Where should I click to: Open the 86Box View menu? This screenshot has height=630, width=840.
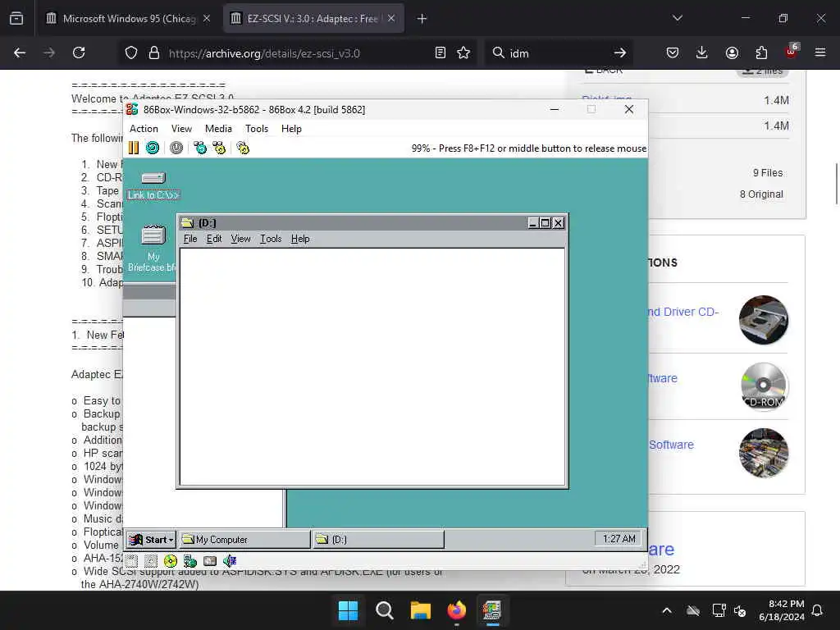click(181, 129)
